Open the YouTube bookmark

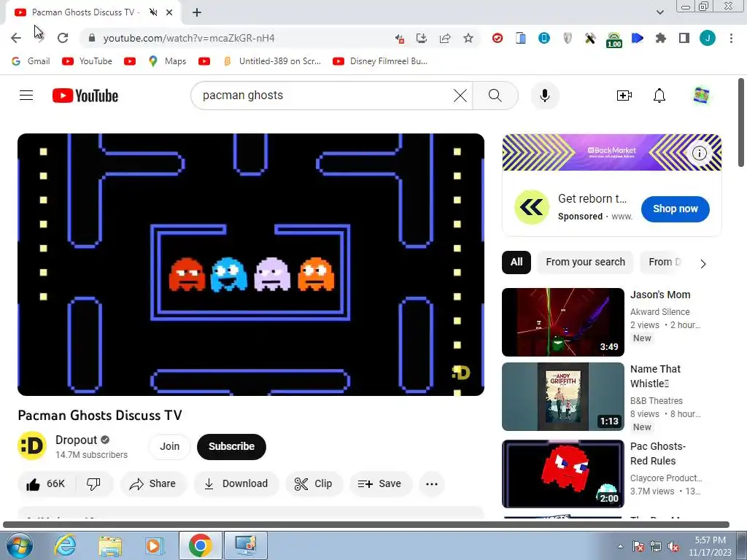pyautogui.click(x=88, y=61)
